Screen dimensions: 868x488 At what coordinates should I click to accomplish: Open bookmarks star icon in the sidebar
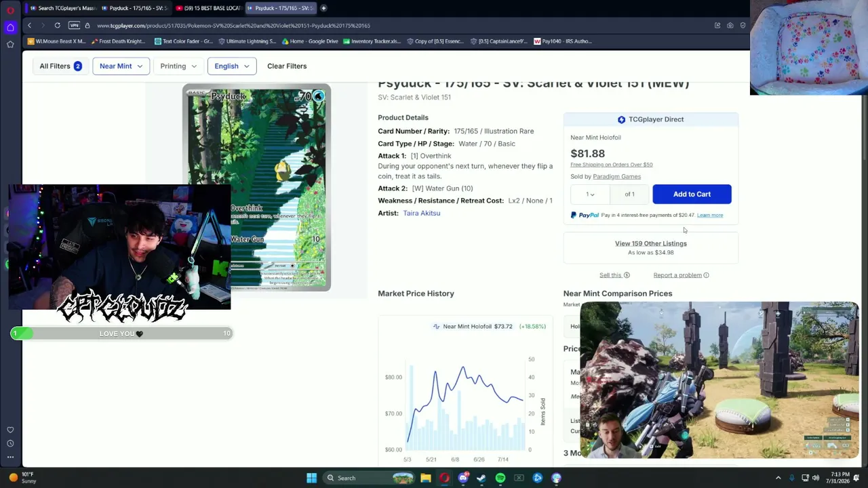(10, 44)
